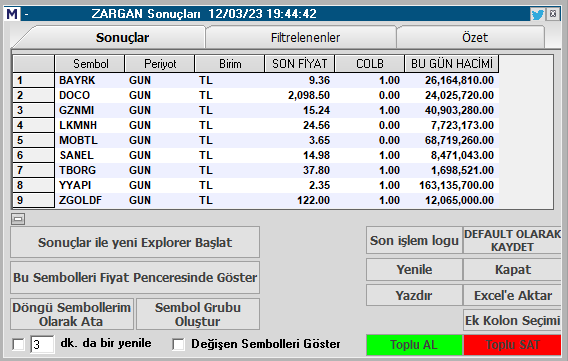This screenshot has height=361, width=568.
Task: Sort by SON FİYAT column header
Action: (x=300, y=64)
